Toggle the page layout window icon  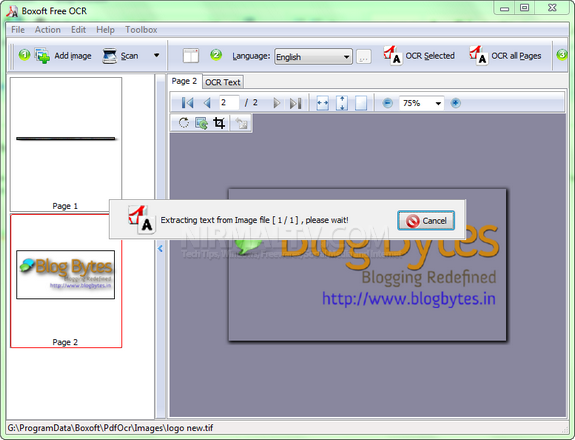click(x=191, y=56)
